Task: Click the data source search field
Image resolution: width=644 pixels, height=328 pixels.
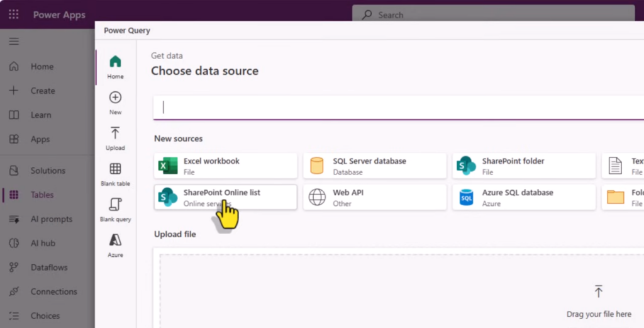Action: tap(398, 107)
